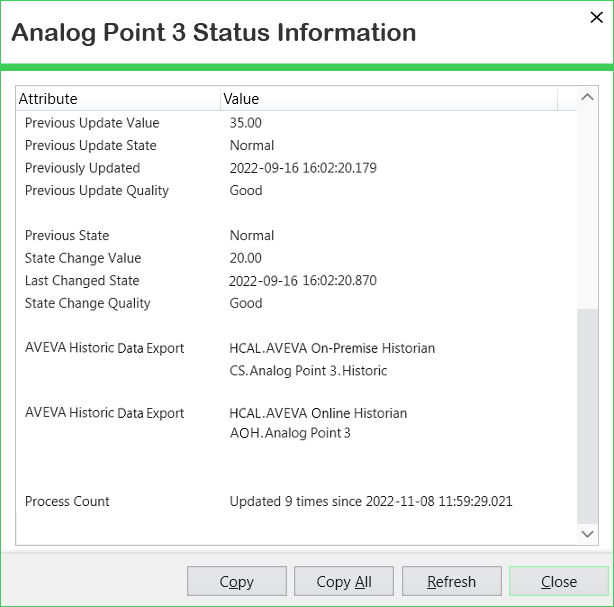Click the Value column header
The width and height of the screenshot is (614, 607).
point(388,99)
